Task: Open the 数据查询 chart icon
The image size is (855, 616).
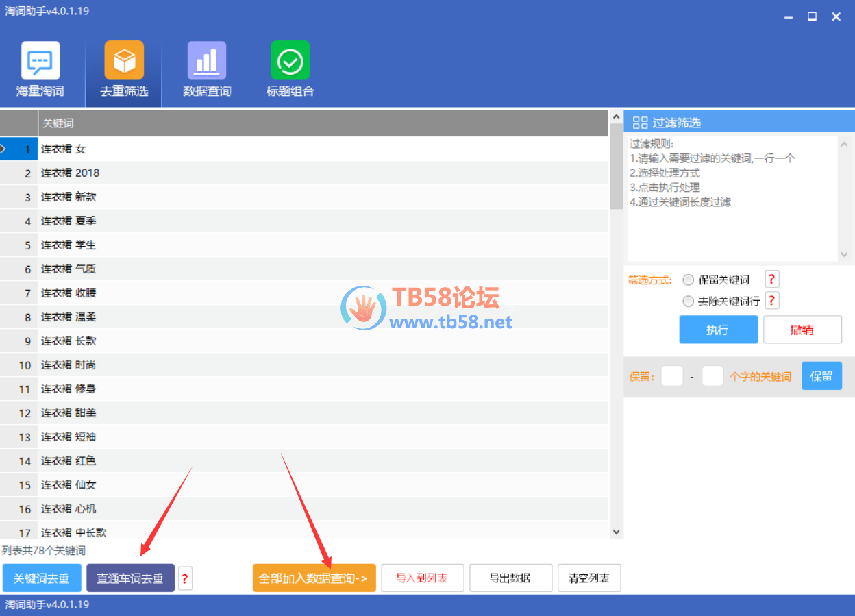Action: pyautogui.click(x=207, y=61)
